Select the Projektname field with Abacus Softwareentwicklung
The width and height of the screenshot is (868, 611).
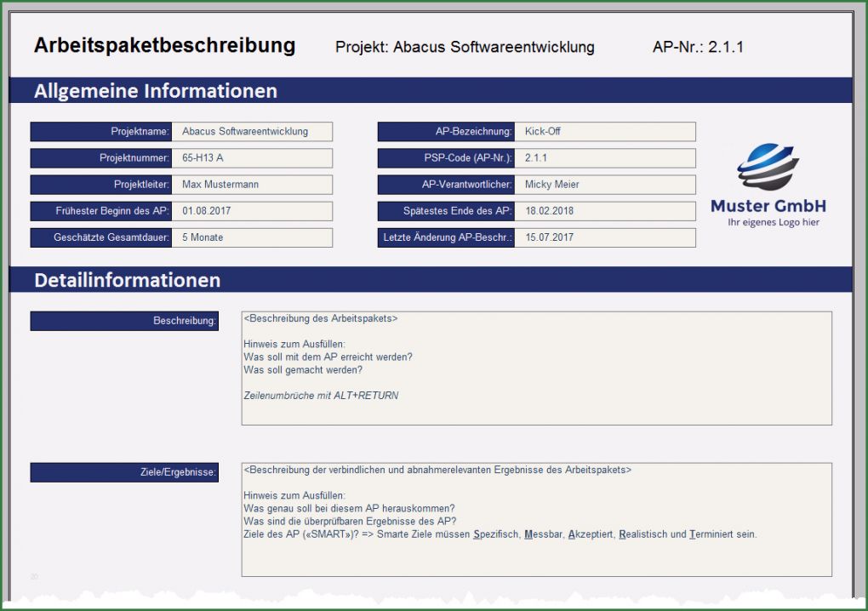click(x=252, y=132)
